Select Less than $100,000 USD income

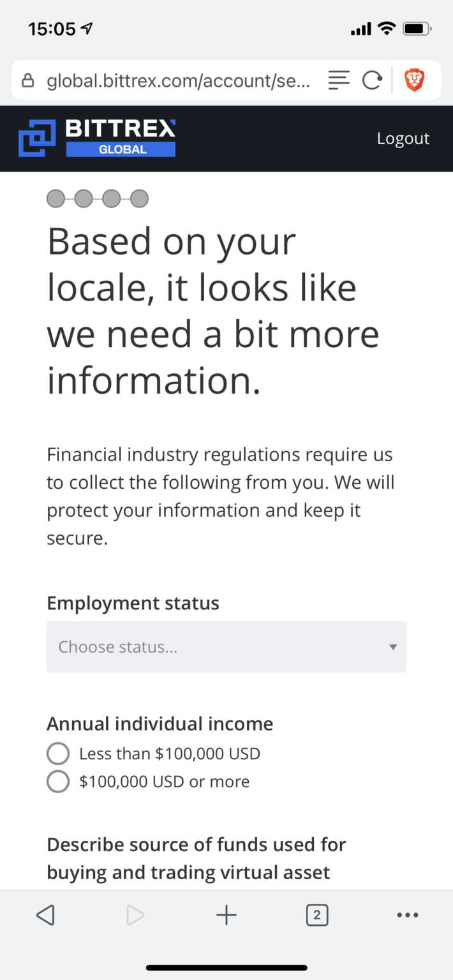[58, 754]
